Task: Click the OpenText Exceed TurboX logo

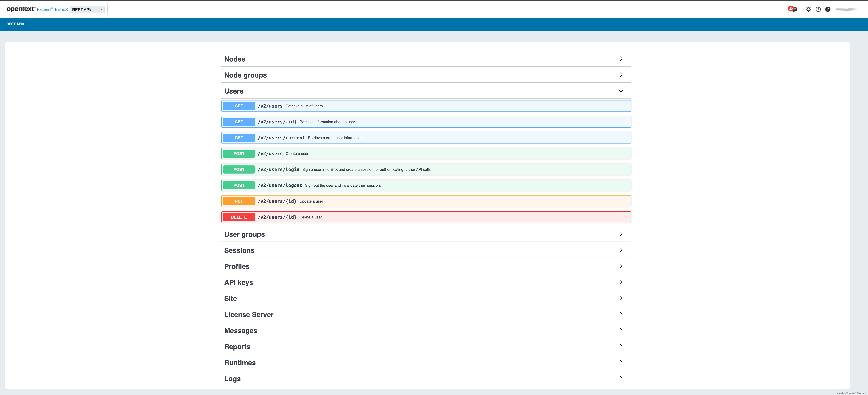Action: click(37, 9)
